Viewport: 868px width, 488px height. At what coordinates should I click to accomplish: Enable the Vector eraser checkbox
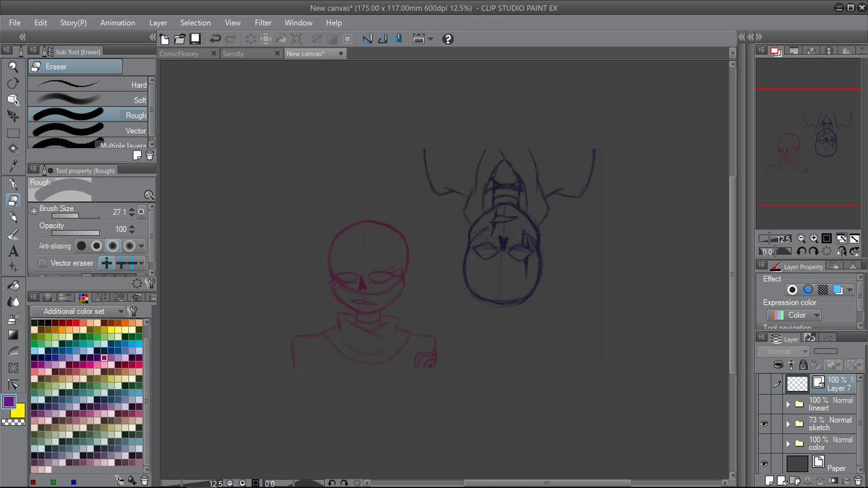click(43, 263)
